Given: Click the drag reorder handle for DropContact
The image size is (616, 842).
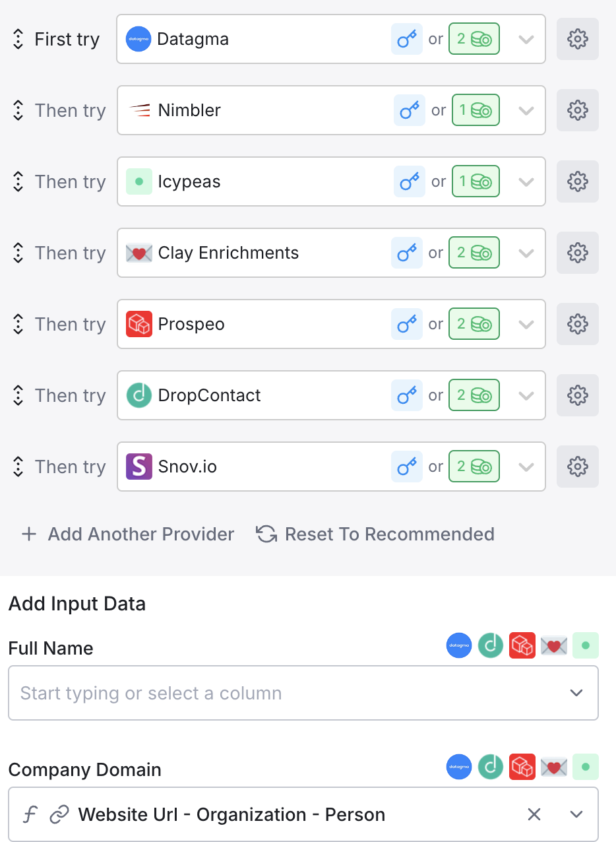Looking at the screenshot, I should point(18,395).
